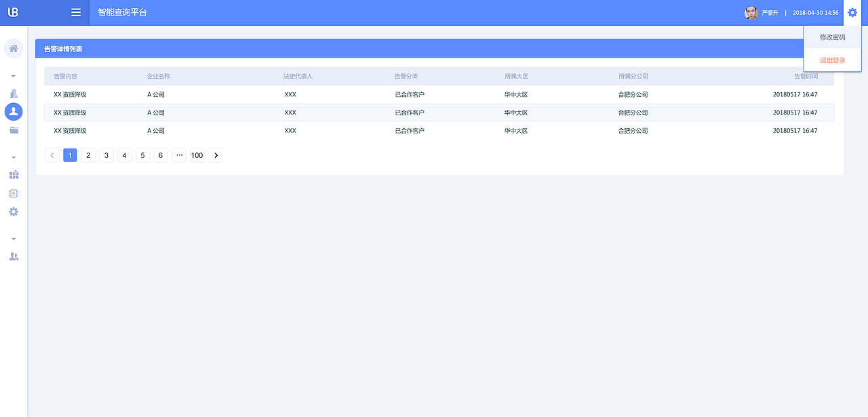Click the user avatar photo in the header
868x417 pixels.
(x=751, y=13)
